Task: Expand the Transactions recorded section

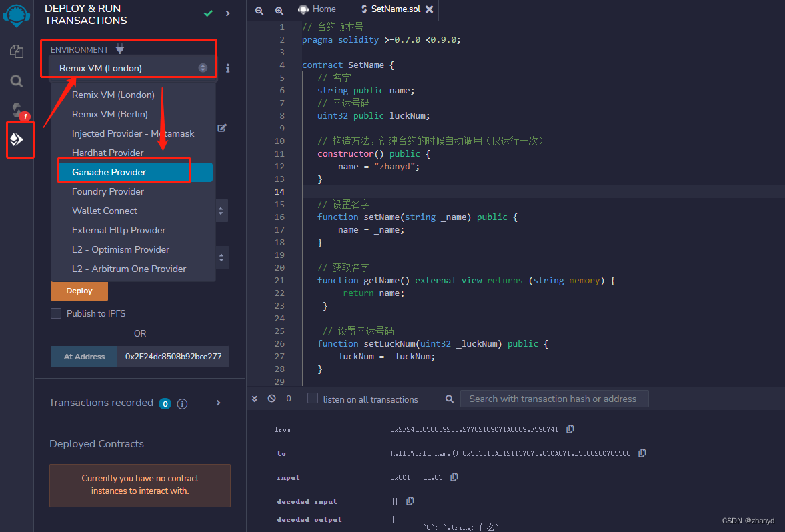Action: coord(218,403)
